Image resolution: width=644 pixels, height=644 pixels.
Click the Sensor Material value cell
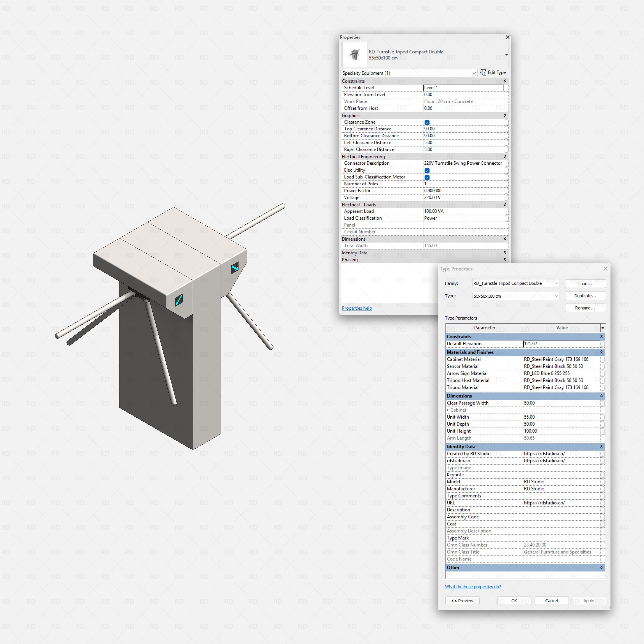click(x=561, y=366)
